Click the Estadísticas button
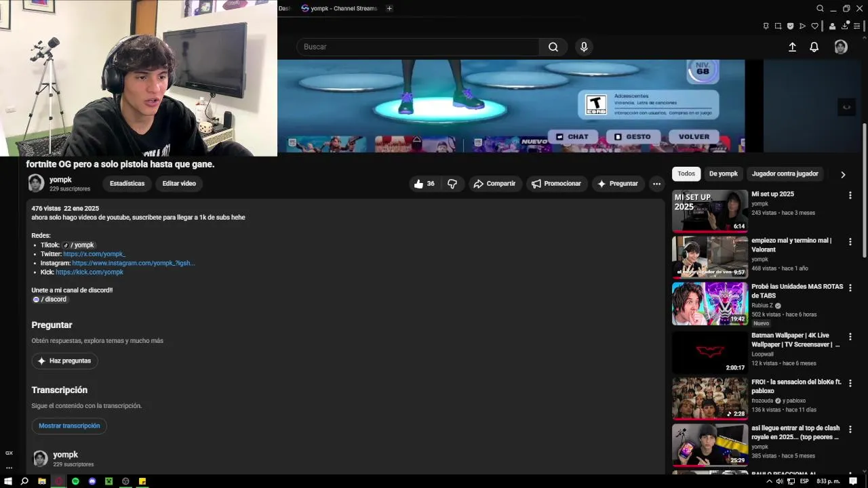This screenshot has height=488, width=868. point(127,184)
